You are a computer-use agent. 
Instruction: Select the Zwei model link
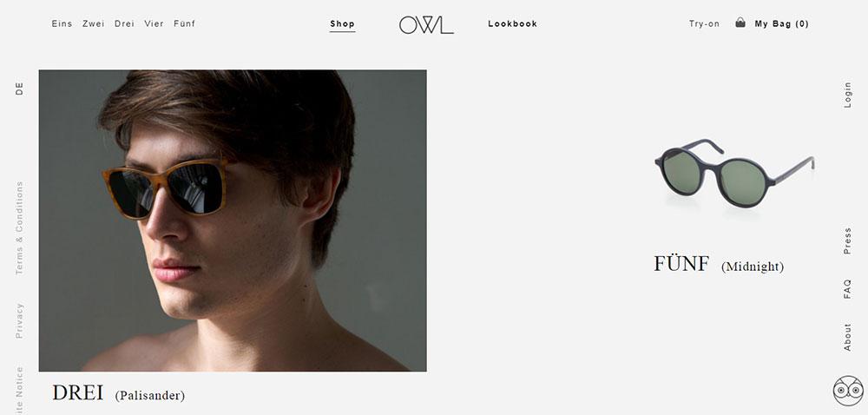tap(94, 23)
